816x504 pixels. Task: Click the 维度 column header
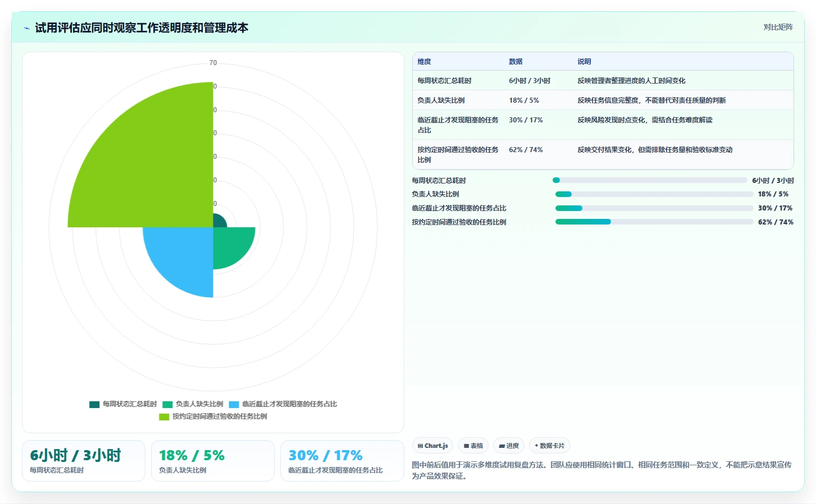coord(424,62)
